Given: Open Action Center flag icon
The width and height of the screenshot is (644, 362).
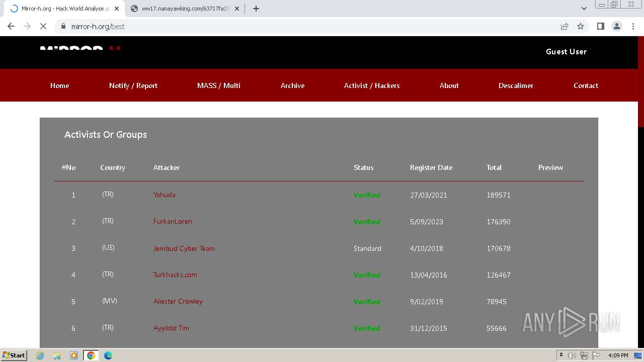Looking at the screenshot, I should point(596,355).
